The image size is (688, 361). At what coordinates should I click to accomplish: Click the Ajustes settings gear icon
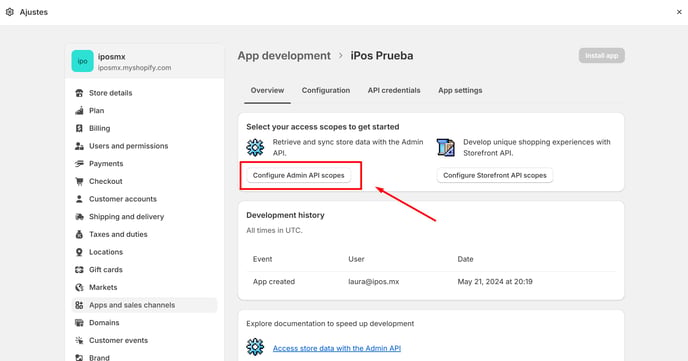click(10, 12)
